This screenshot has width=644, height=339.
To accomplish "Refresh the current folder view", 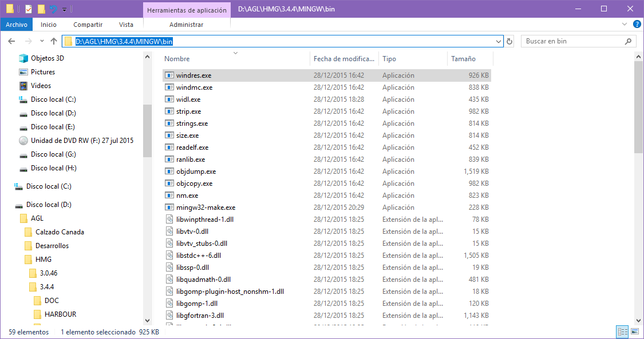I will (509, 41).
